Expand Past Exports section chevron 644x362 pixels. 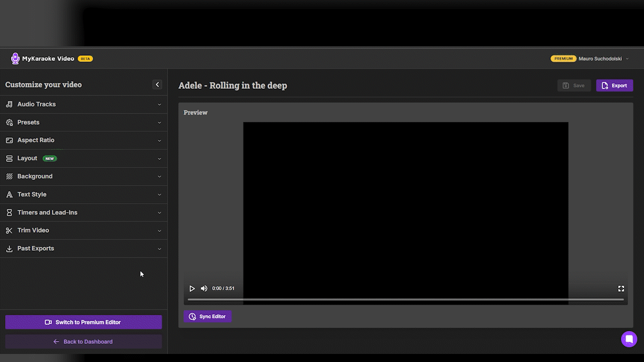(x=159, y=249)
